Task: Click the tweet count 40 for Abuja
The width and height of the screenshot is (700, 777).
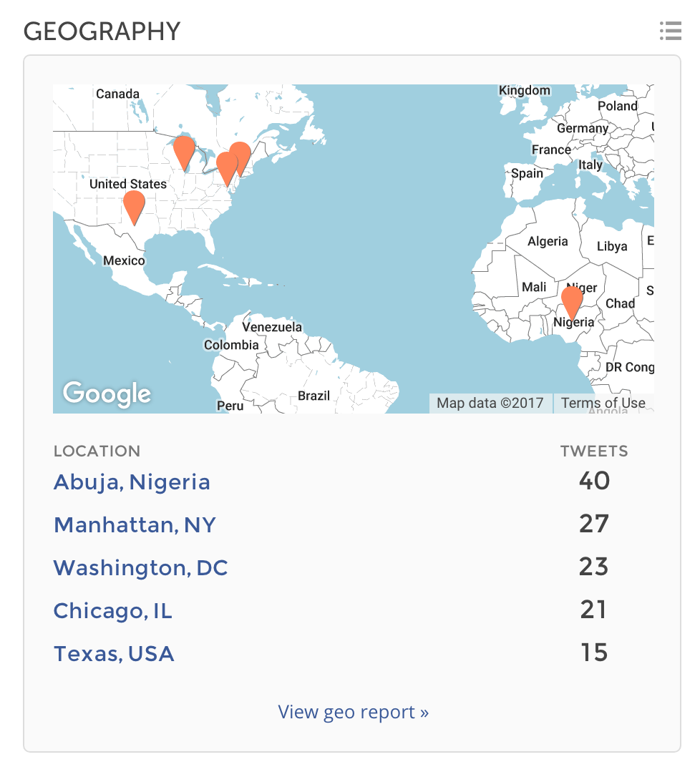Action: tap(594, 481)
